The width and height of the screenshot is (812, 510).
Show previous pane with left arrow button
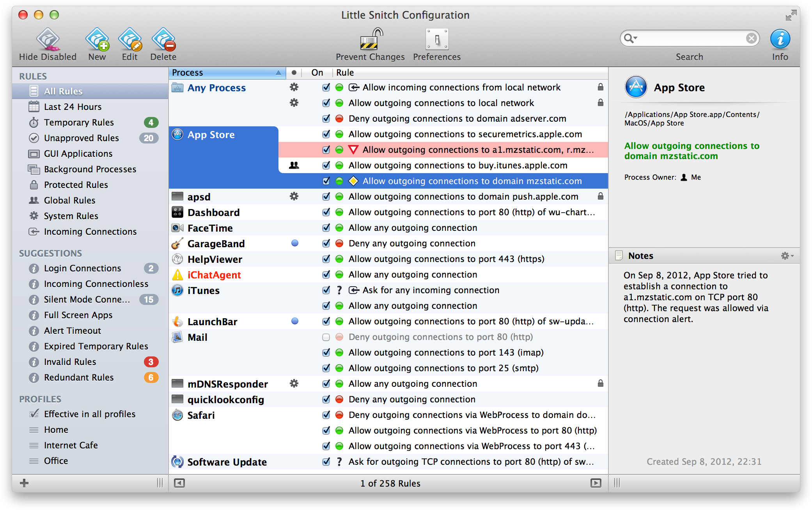179,483
